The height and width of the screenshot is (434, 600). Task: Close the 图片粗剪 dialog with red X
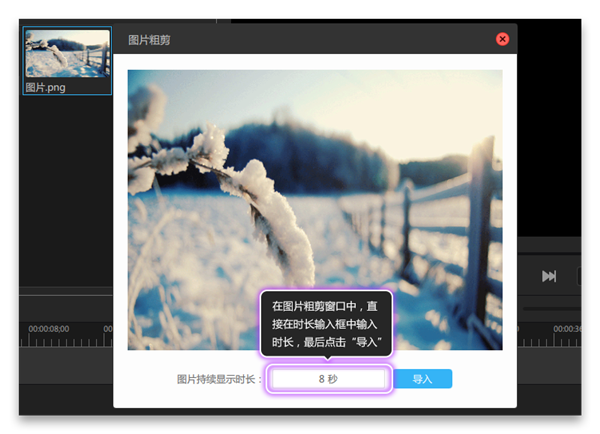coord(502,39)
